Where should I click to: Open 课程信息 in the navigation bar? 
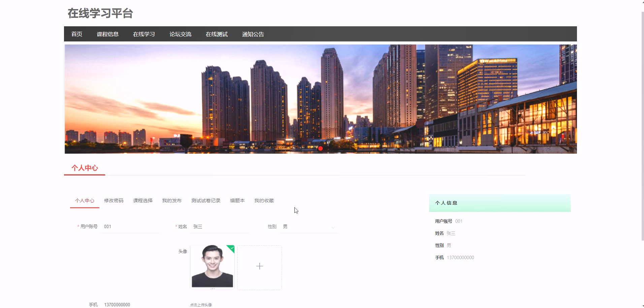(108, 34)
